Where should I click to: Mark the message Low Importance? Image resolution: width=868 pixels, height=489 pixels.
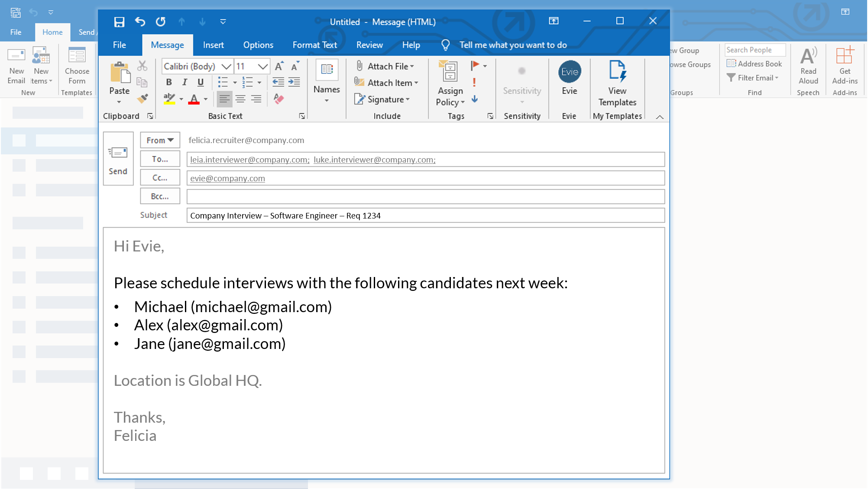475,99
